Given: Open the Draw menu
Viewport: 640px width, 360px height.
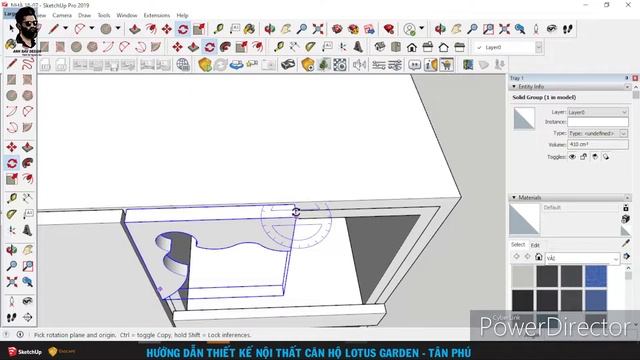Looking at the screenshot, I should point(84,15).
